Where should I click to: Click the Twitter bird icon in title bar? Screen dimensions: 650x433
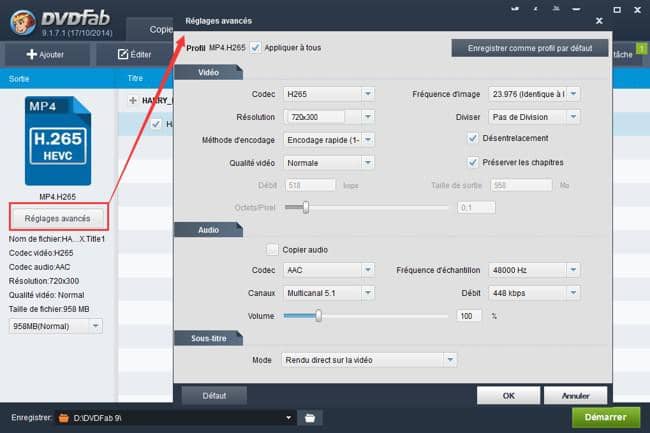coord(515,9)
